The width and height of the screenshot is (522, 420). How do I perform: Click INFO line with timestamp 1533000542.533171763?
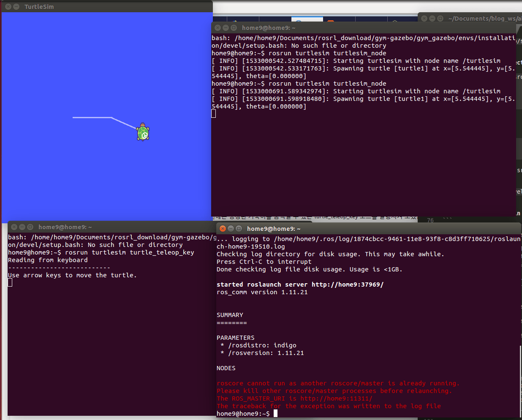click(363, 72)
